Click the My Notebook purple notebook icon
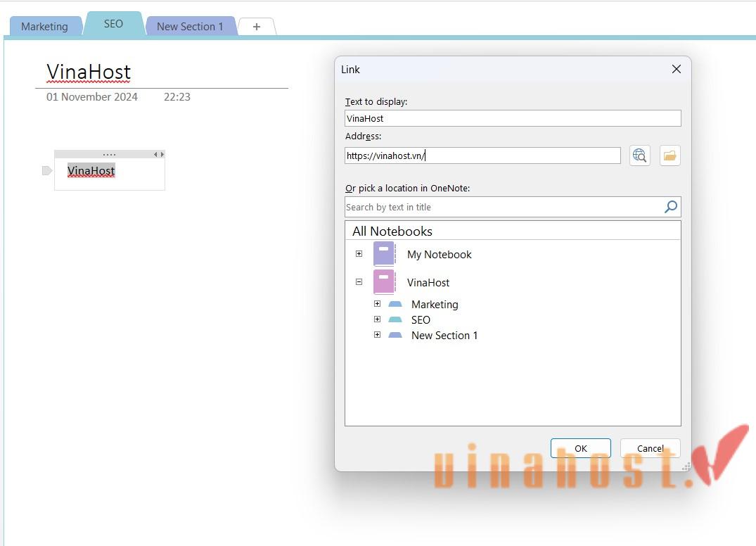The image size is (756, 546). [x=384, y=254]
